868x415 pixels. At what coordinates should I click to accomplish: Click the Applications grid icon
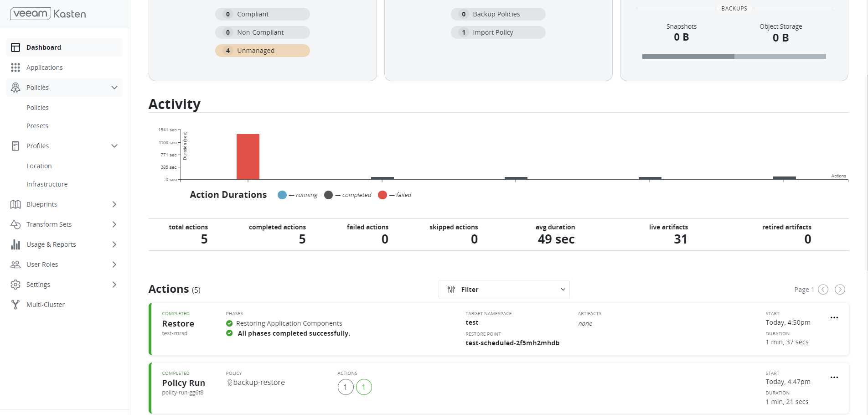pyautogui.click(x=15, y=67)
